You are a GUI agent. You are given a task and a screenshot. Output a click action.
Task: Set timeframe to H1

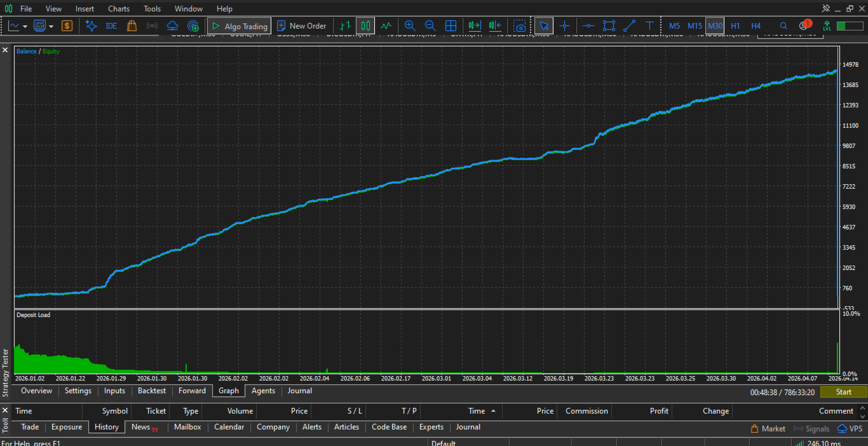[x=735, y=26]
